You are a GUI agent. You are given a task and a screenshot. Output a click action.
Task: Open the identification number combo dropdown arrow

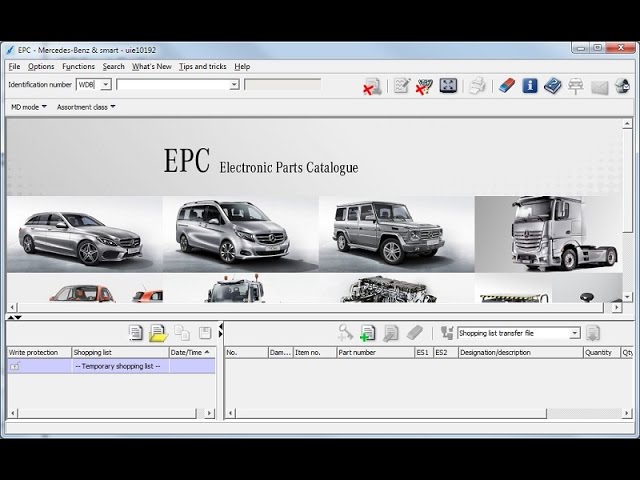tap(234, 84)
